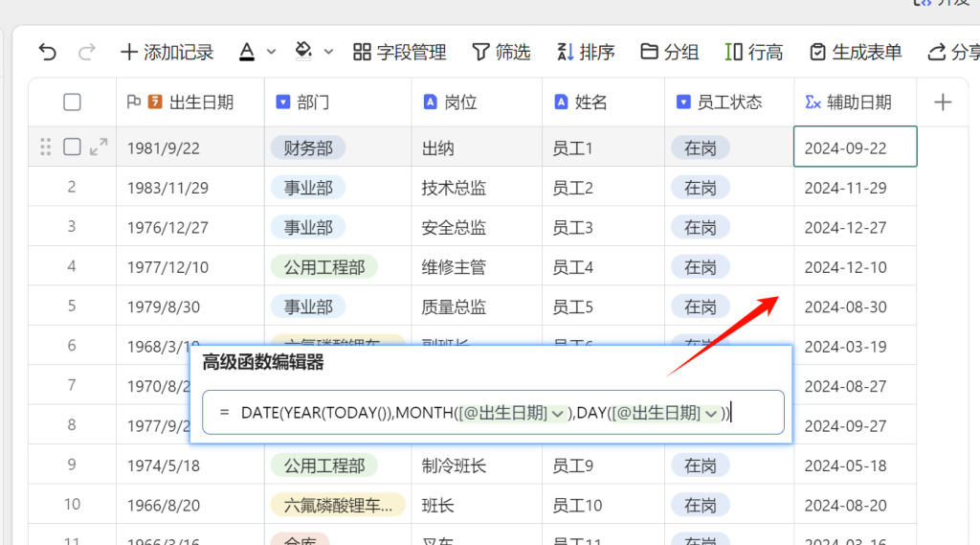Select cell 2024-09-22 in 辅助日期
The width and height of the screenshot is (980, 545).
(x=855, y=148)
